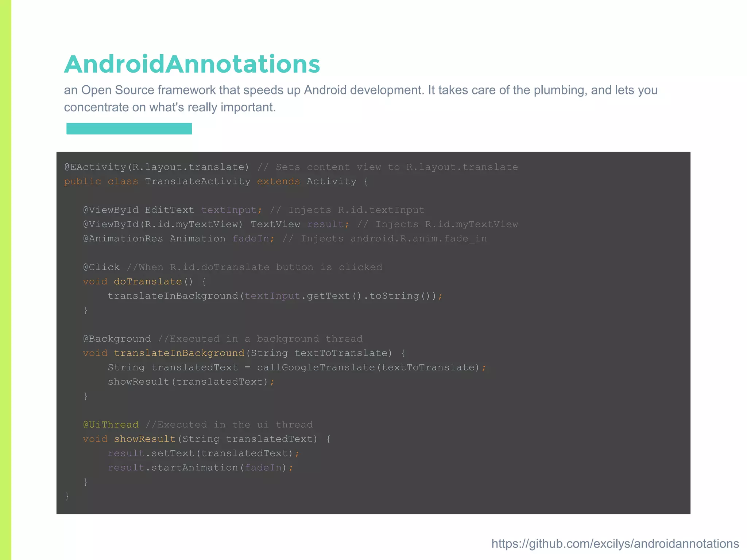
Task: Click 'translateInBackground(textInput.getText().toString());' line
Action: click(275, 296)
